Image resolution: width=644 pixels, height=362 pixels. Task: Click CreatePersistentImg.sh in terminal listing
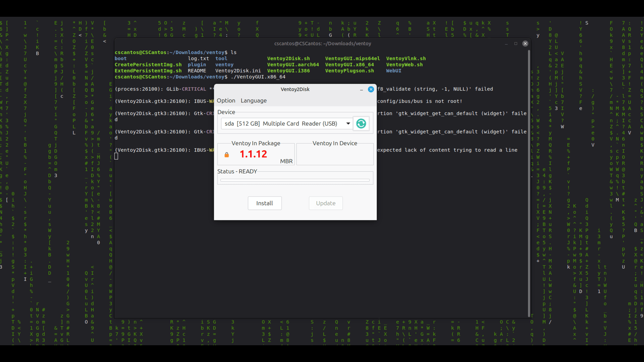tap(148, 65)
